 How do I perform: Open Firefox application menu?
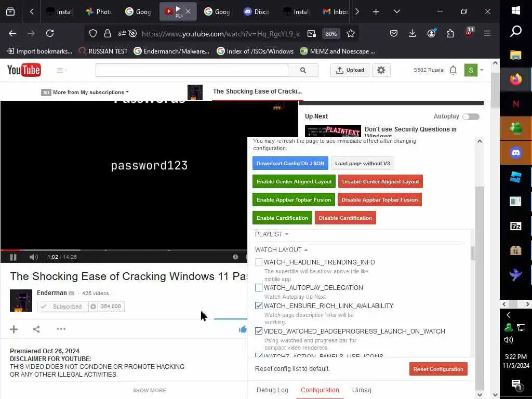[x=487, y=33]
